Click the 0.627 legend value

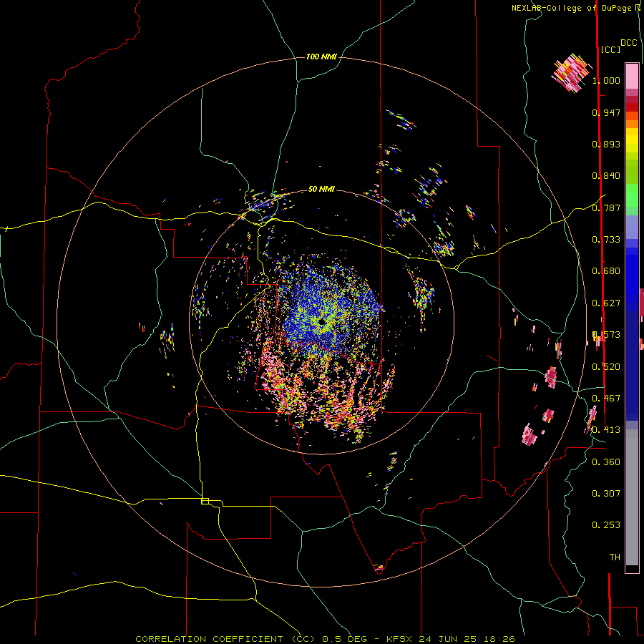pyautogui.click(x=606, y=303)
